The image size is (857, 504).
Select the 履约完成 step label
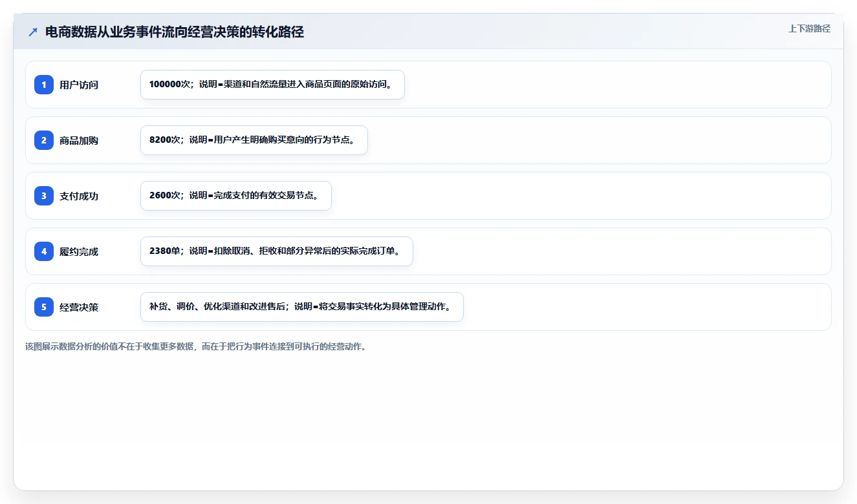[x=79, y=251]
